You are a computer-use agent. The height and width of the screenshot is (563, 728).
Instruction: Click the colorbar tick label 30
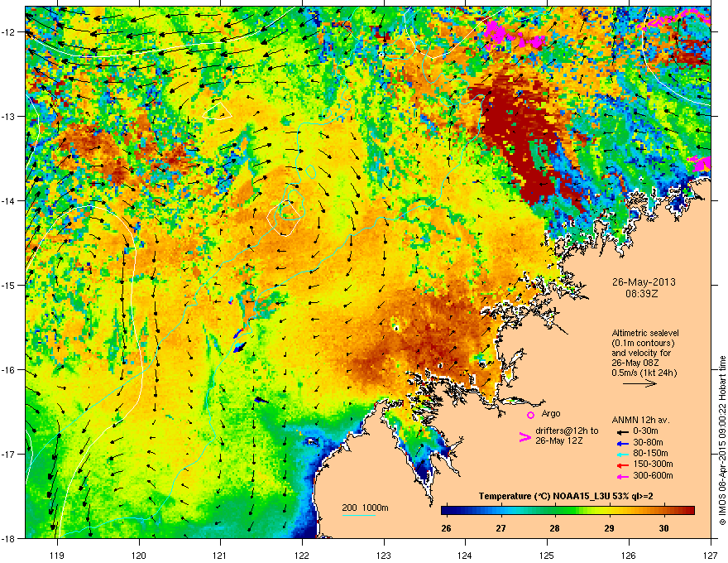point(664,528)
